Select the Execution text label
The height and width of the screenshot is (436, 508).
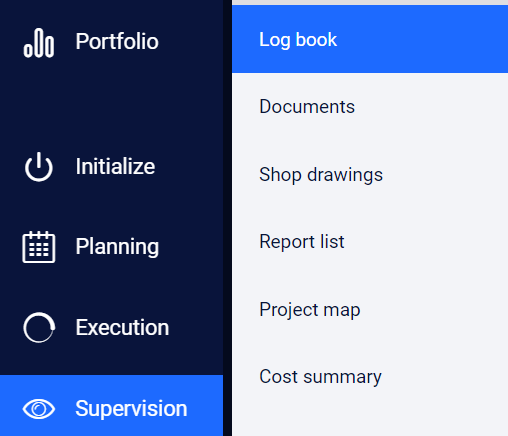point(122,327)
